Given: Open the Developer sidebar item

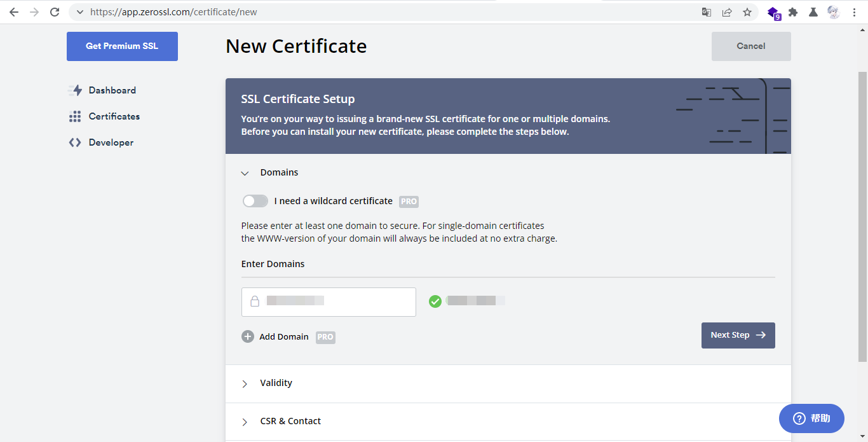Looking at the screenshot, I should click(111, 142).
